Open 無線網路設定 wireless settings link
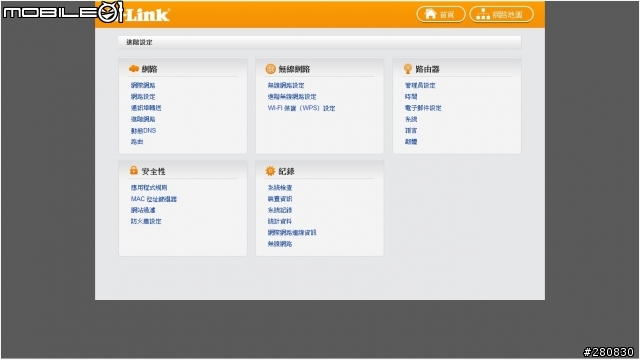This screenshot has height=360, width=640. click(286, 85)
